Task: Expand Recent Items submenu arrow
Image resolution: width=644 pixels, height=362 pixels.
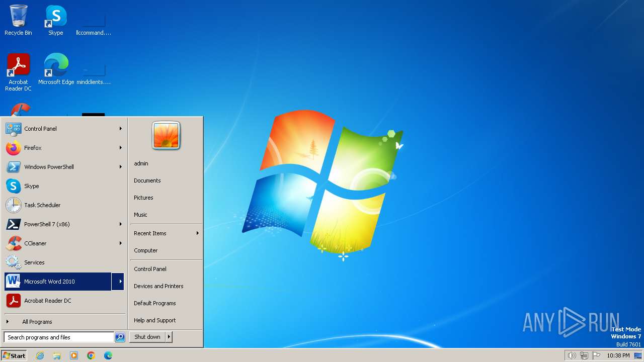Action: tap(198, 233)
